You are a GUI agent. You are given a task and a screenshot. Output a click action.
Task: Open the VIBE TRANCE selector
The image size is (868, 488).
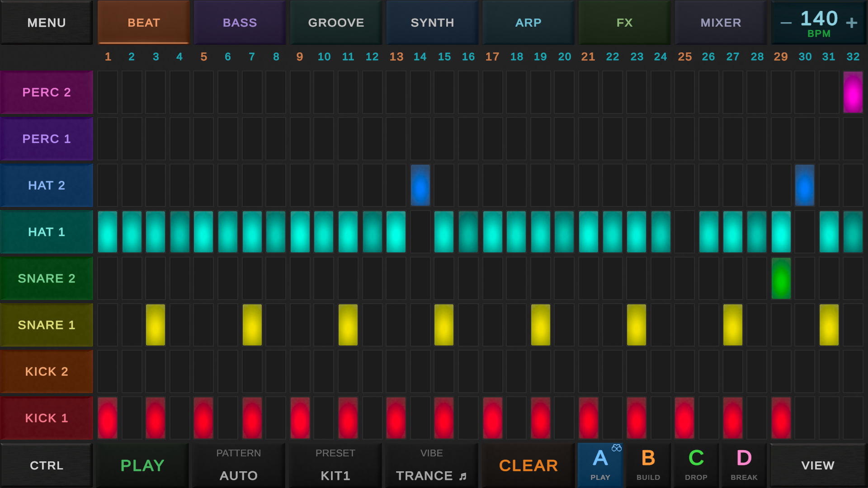(431, 465)
